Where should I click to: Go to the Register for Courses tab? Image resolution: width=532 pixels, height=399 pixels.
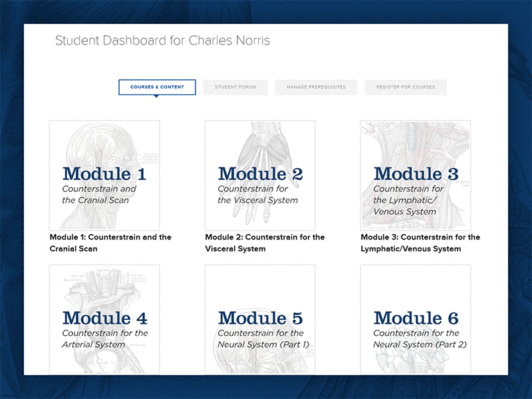405,87
